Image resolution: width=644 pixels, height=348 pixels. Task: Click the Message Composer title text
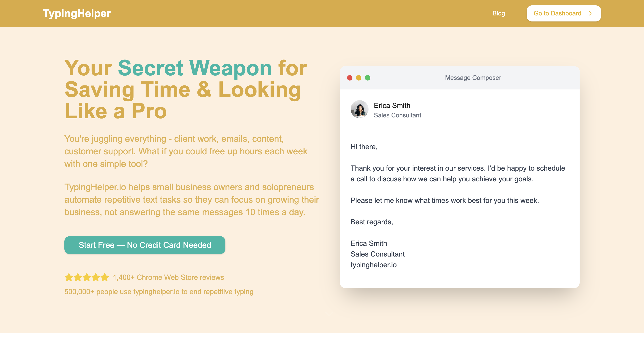(x=473, y=78)
